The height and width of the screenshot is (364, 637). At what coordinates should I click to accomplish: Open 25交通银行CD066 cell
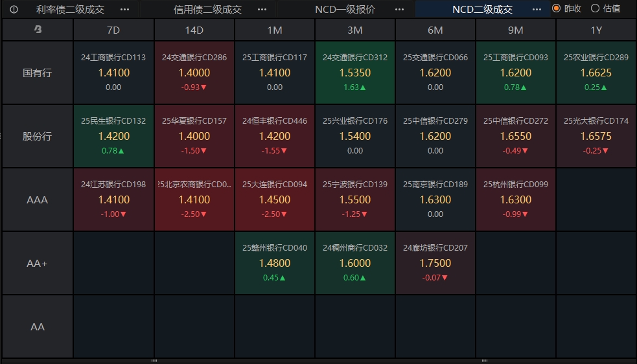[x=435, y=73]
